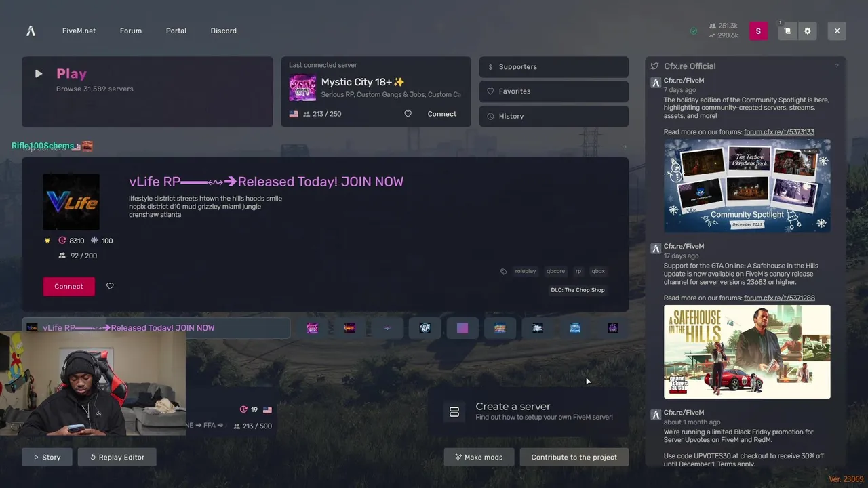Click the Cfx.re Official heading
The width and height of the screenshot is (868, 488).
coord(690,66)
